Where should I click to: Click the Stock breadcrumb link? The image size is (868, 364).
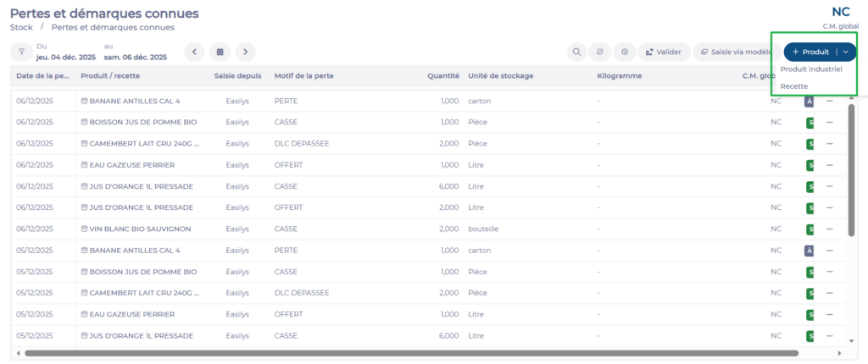(x=21, y=27)
